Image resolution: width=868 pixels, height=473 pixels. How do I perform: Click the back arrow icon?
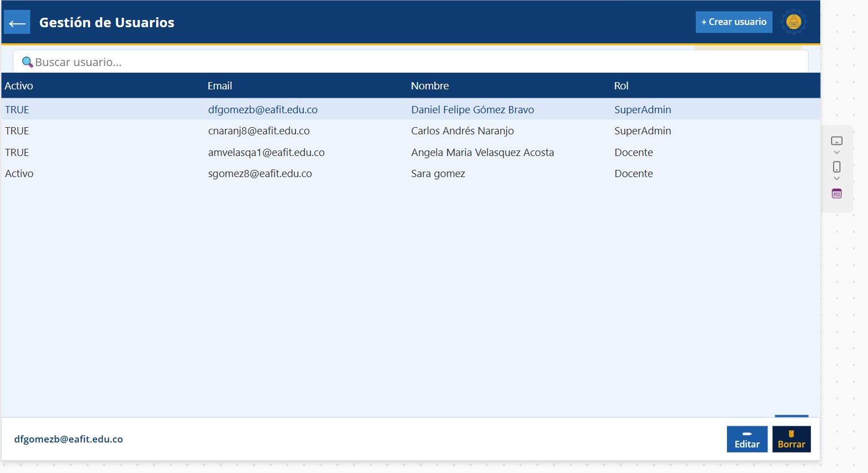pos(17,23)
